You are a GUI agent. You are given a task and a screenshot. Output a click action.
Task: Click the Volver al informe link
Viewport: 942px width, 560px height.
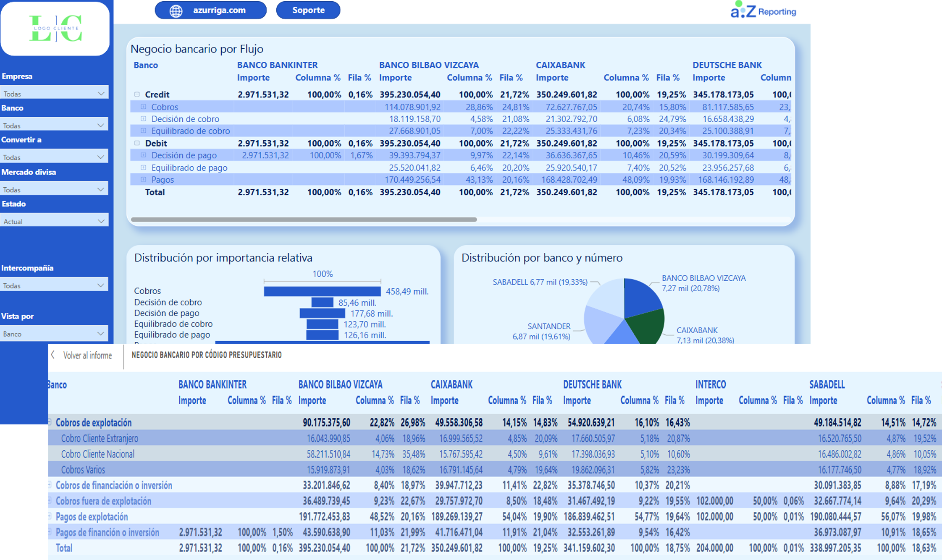pyautogui.click(x=87, y=356)
